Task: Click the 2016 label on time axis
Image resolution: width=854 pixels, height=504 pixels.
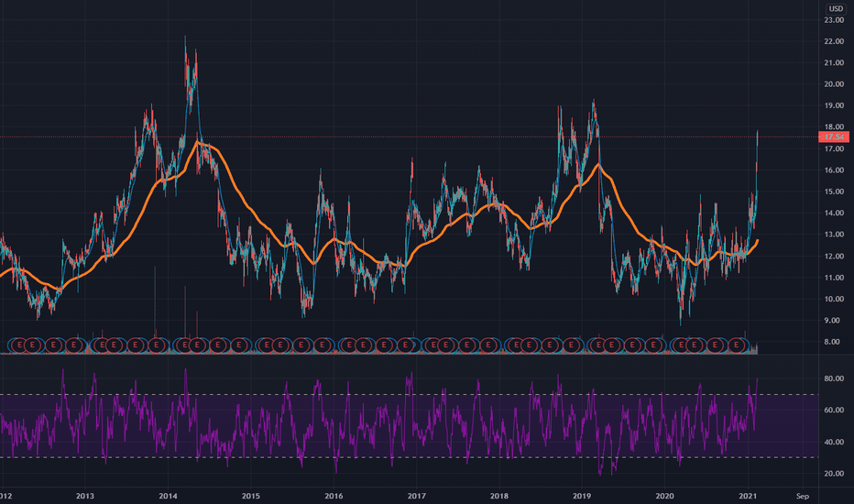Action: coord(334,496)
